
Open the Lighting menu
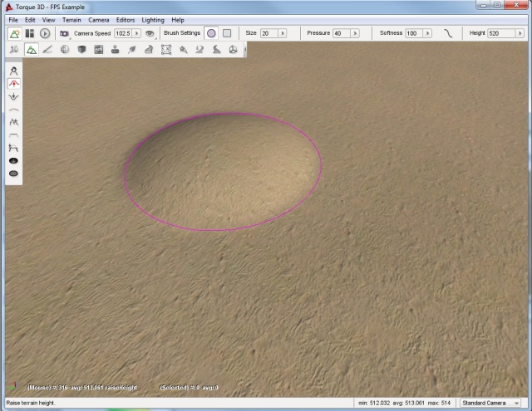point(153,19)
